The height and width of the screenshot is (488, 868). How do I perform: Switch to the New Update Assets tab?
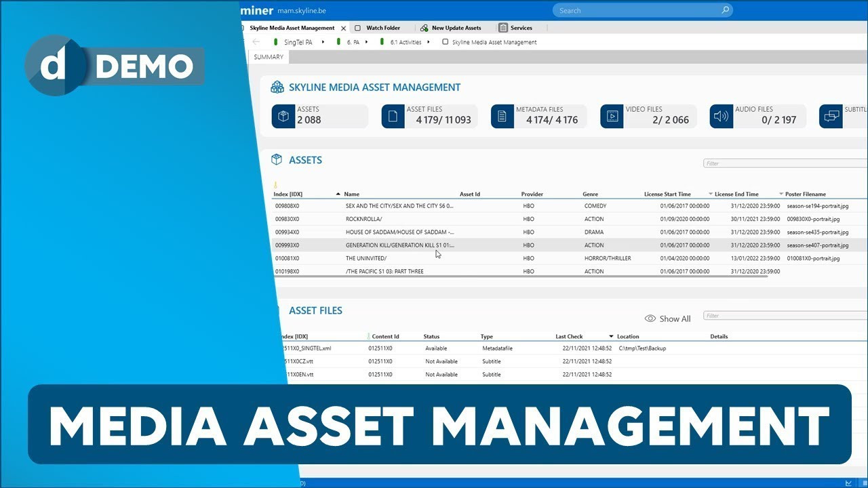point(456,28)
